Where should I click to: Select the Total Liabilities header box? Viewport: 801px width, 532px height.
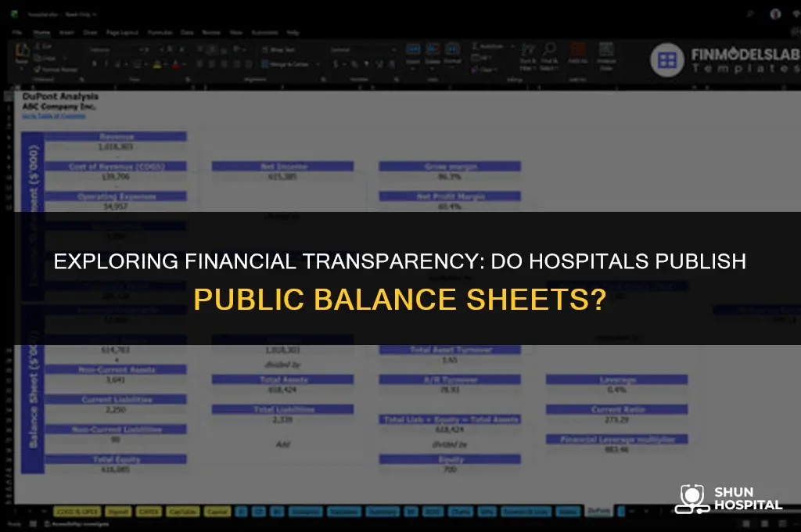(x=282, y=409)
